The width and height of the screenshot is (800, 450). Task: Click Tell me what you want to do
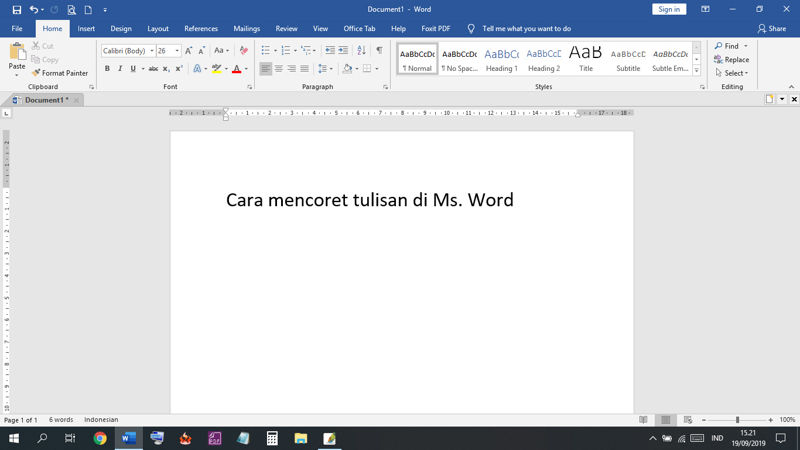tap(526, 29)
